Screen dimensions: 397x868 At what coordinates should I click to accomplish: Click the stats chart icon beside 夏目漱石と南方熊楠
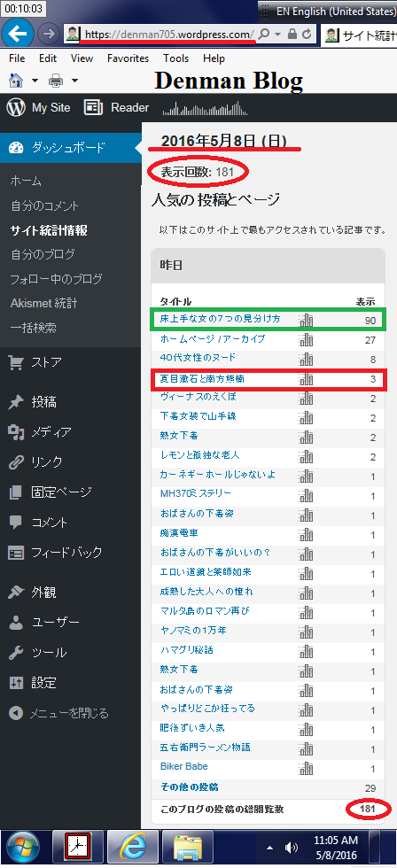[x=306, y=379]
